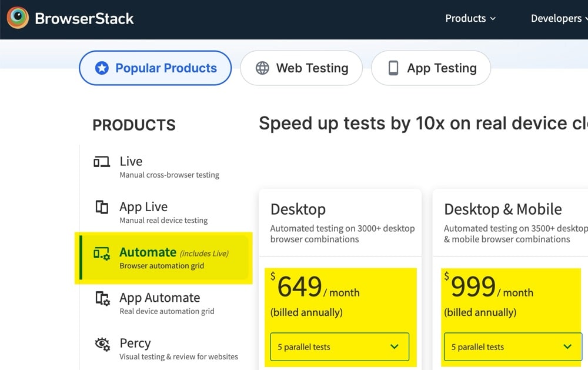
Task: Click the App Live devices icon
Action: coord(102,207)
